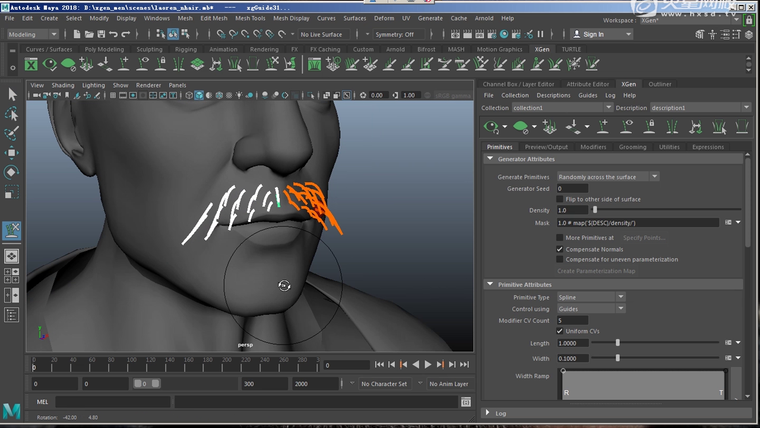
Task: Click the XGen preview eye icon
Action: [x=491, y=127]
